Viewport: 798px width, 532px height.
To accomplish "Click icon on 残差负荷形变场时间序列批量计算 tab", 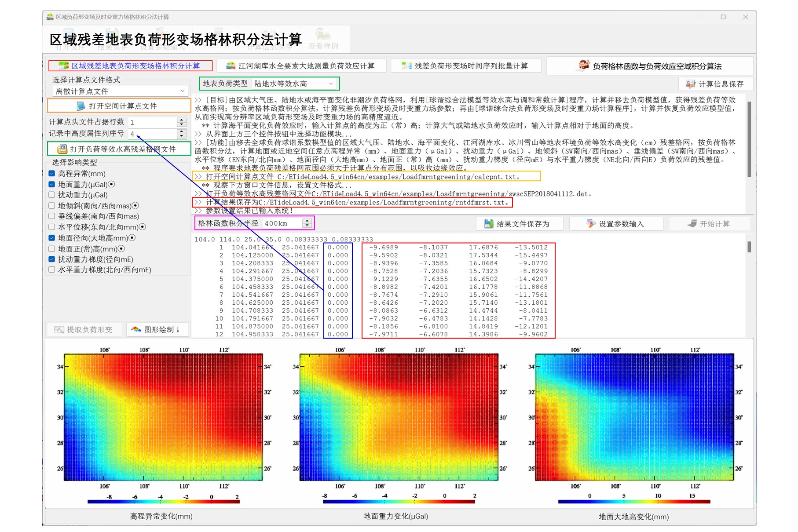I will coord(407,66).
